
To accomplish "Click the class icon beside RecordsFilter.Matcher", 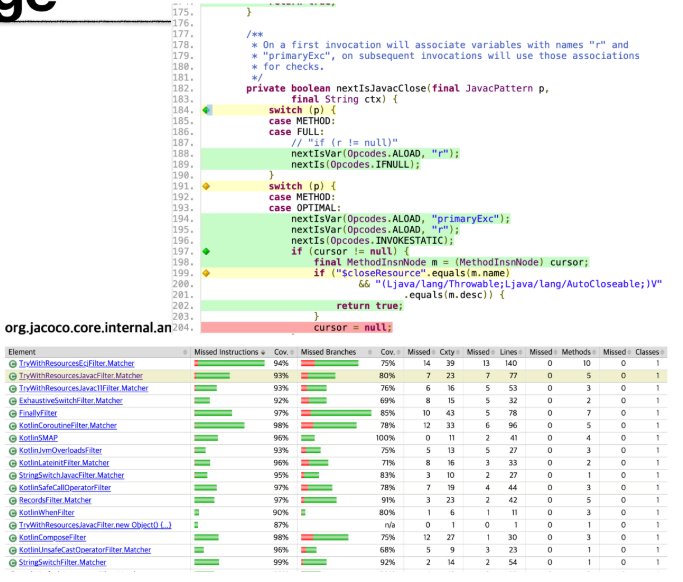I will [x=13, y=500].
